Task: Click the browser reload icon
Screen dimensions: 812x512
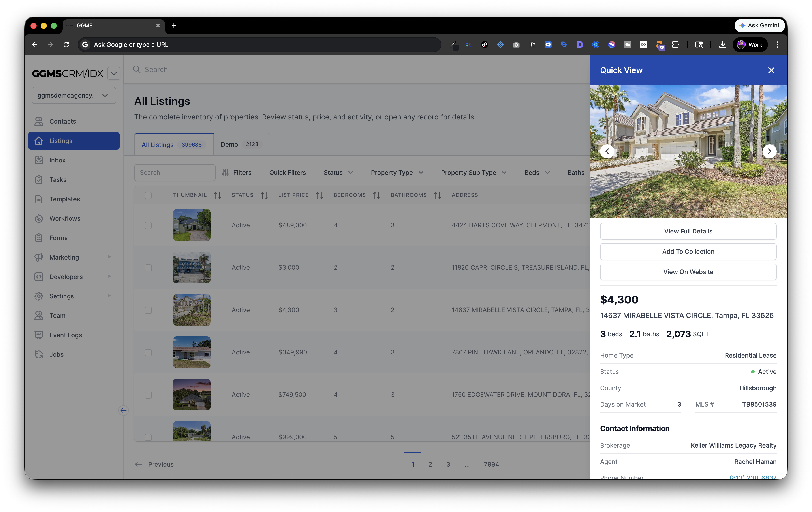Action: pos(66,45)
